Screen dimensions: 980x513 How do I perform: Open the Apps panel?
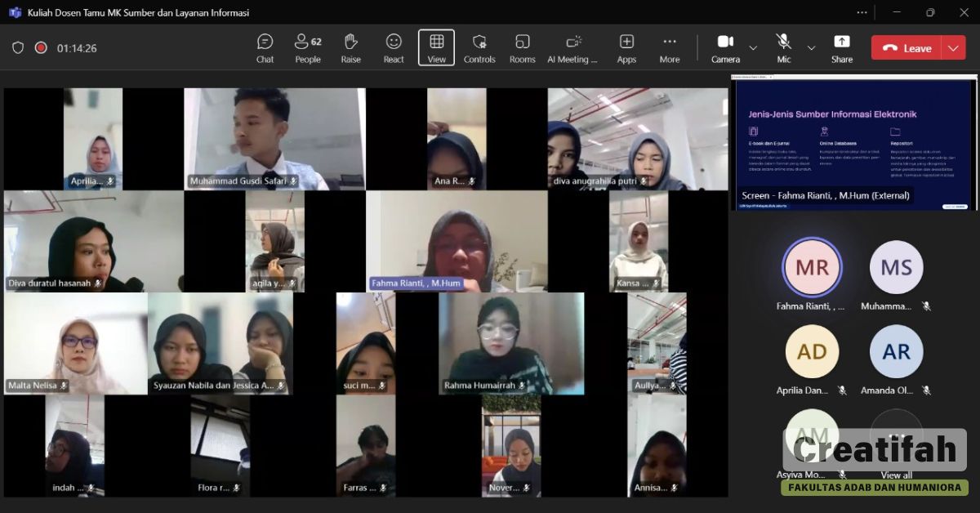[x=626, y=47]
